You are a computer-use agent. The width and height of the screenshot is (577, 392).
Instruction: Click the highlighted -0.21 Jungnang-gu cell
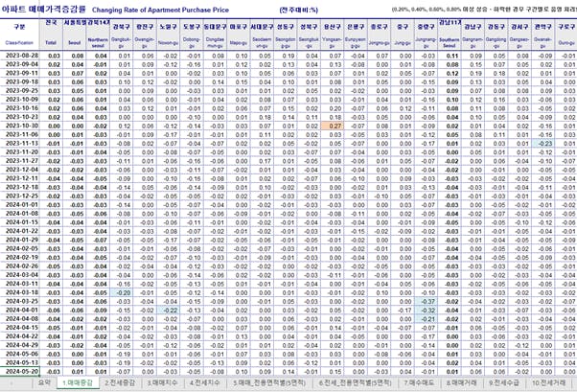click(x=426, y=319)
